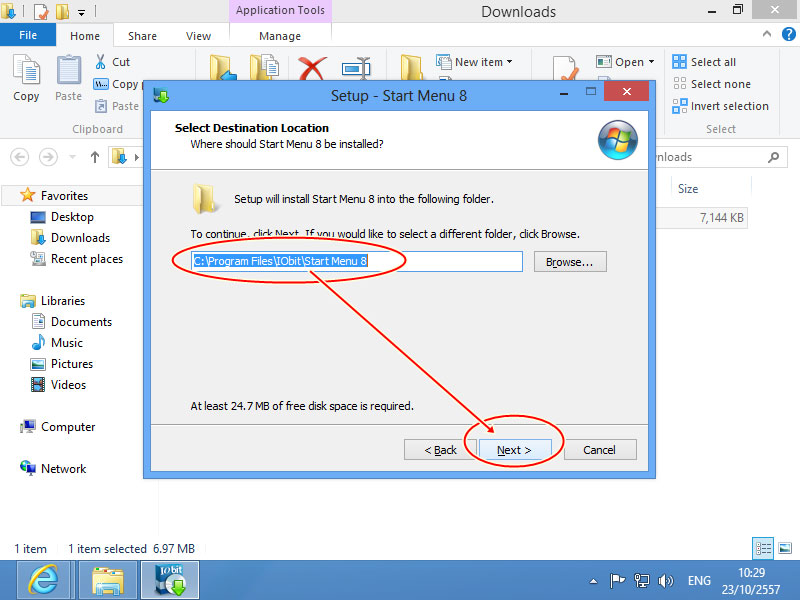Select Recent places in the navigation pane
800x600 pixels.
click(x=87, y=259)
